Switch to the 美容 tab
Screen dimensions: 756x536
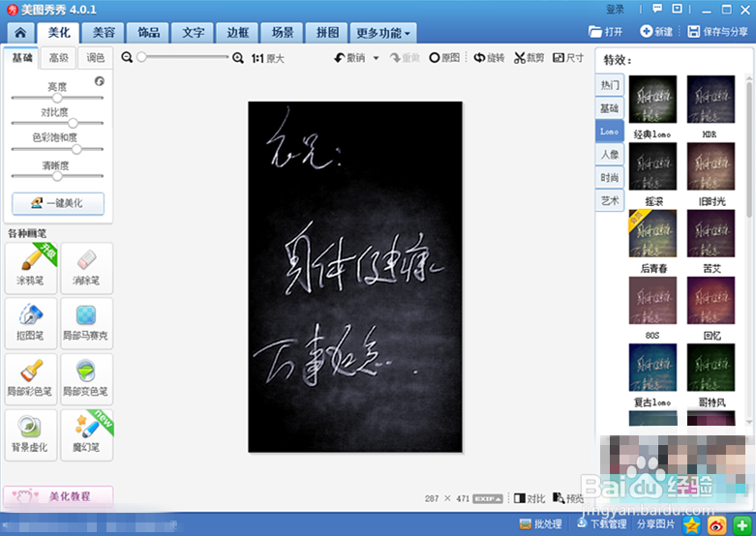click(x=104, y=33)
